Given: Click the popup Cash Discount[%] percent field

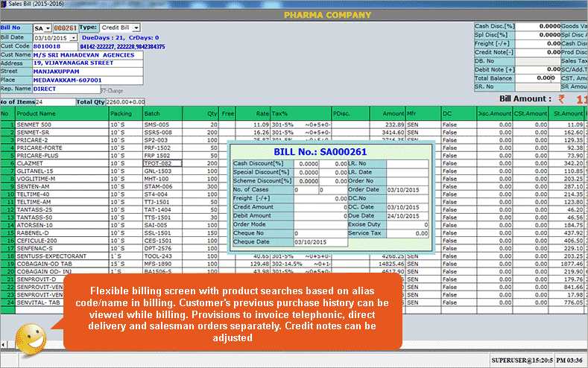Looking at the screenshot, I should click(306, 164).
